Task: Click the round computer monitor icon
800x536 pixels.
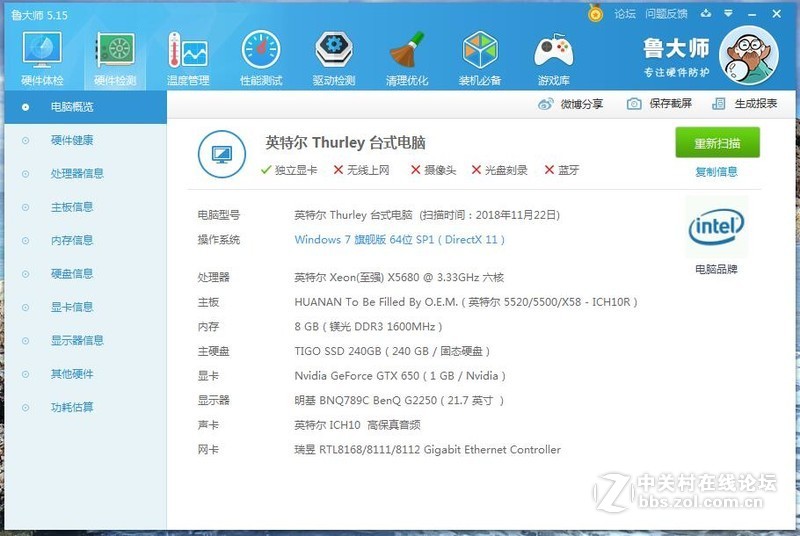Action: [221, 154]
